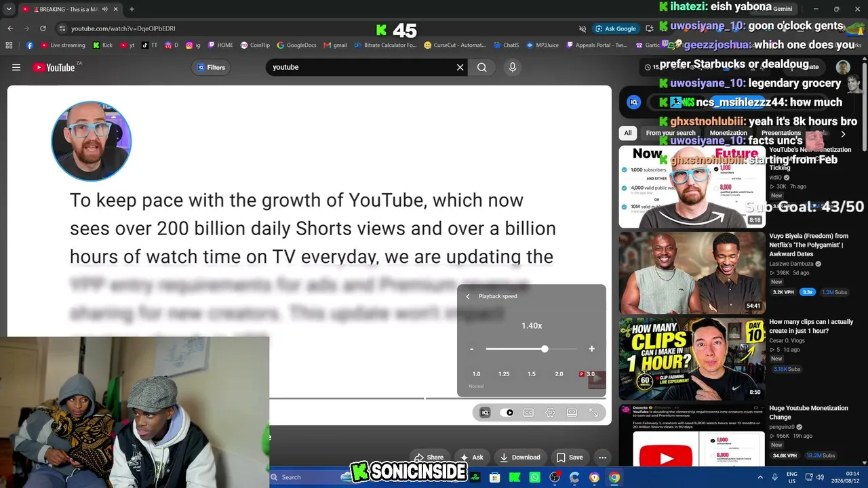Submit search with magnifying glass button
The image size is (868, 488).
481,67
